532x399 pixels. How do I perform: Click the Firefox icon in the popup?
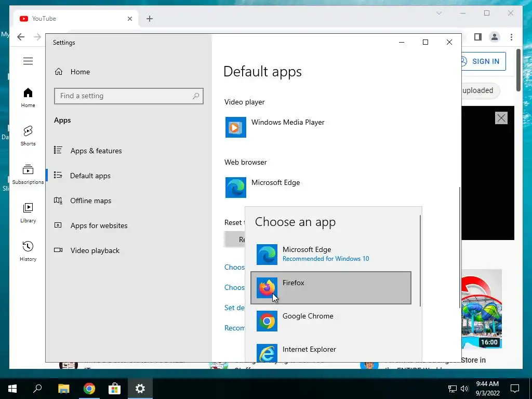point(267,288)
